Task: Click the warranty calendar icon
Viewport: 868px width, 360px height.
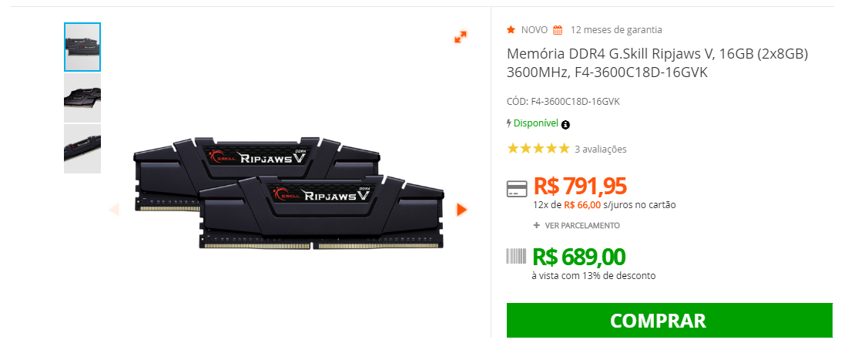Action: click(x=558, y=30)
